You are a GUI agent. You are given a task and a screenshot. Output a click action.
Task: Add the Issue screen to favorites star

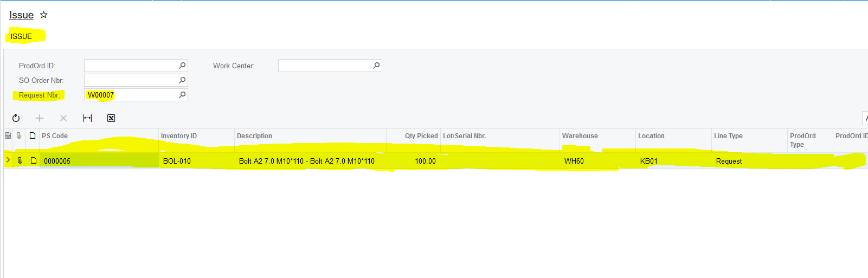[x=44, y=15]
